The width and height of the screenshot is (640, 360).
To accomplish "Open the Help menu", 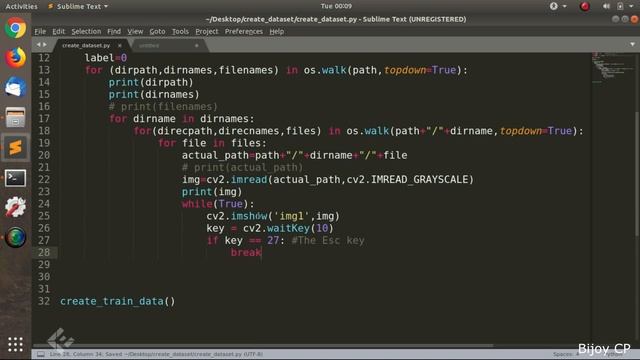I will click(276, 31).
